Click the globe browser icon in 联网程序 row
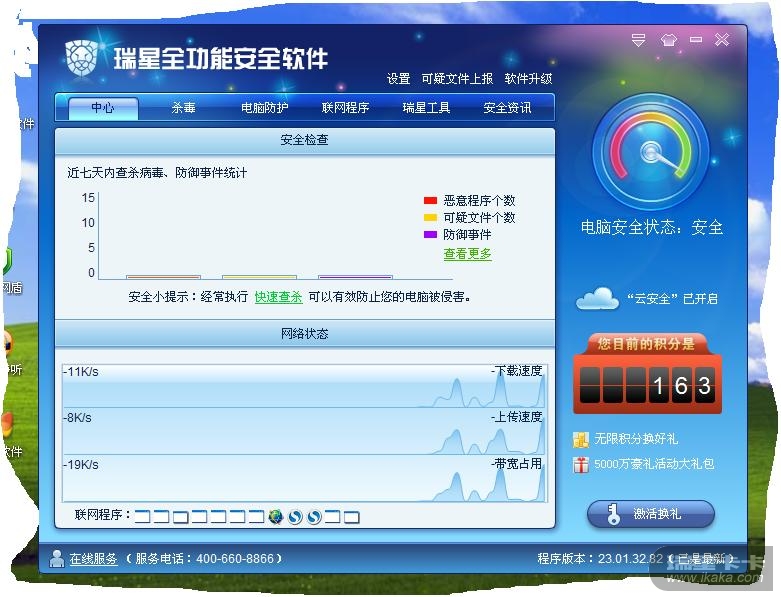Viewport: 781px width, 597px height. (x=275, y=517)
